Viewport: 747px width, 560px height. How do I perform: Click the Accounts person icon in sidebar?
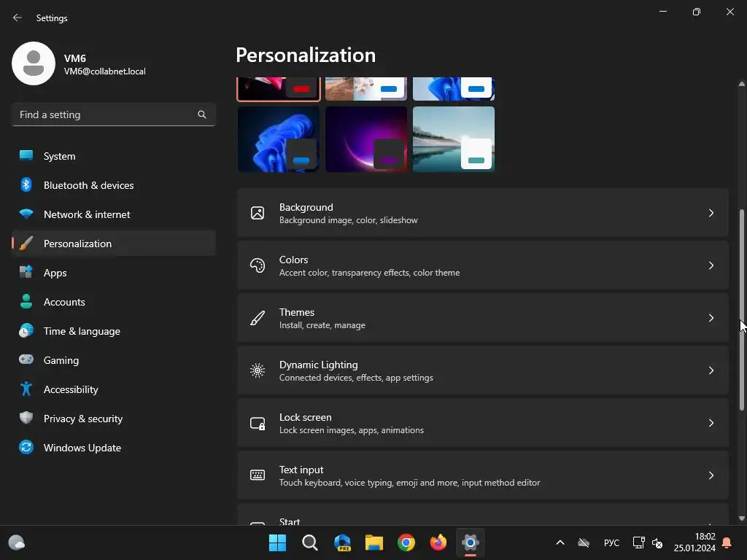tap(26, 301)
